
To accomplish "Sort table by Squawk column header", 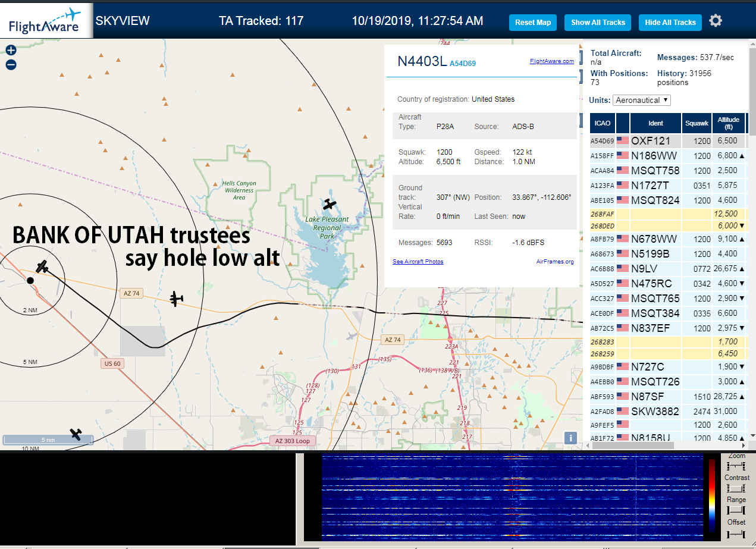I will [697, 123].
